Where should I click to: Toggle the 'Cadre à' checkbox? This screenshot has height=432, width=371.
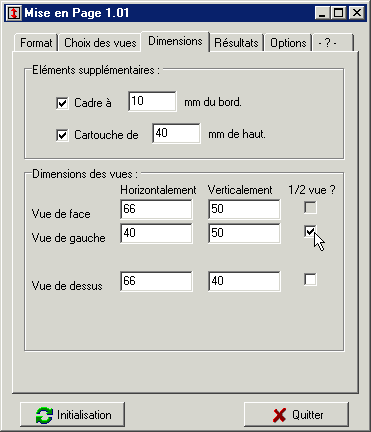tap(62, 103)
